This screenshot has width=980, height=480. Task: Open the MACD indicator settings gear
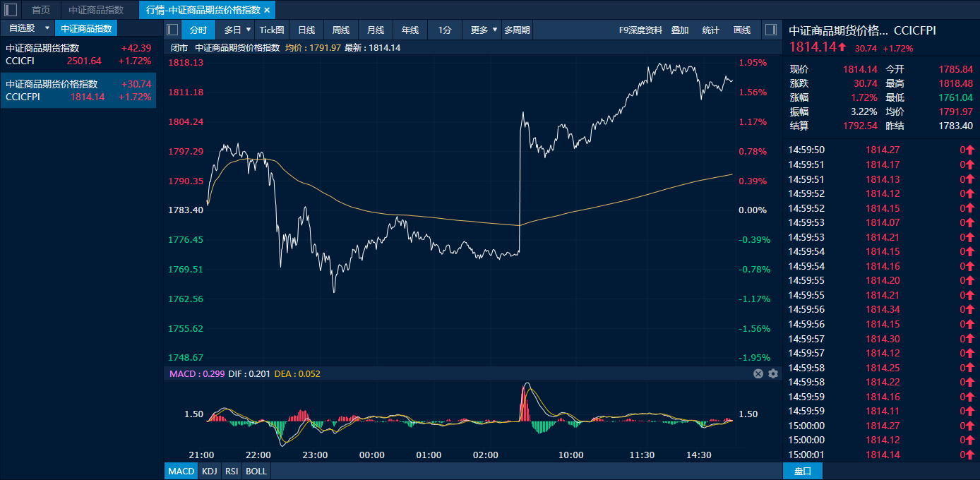click(772, 373)
